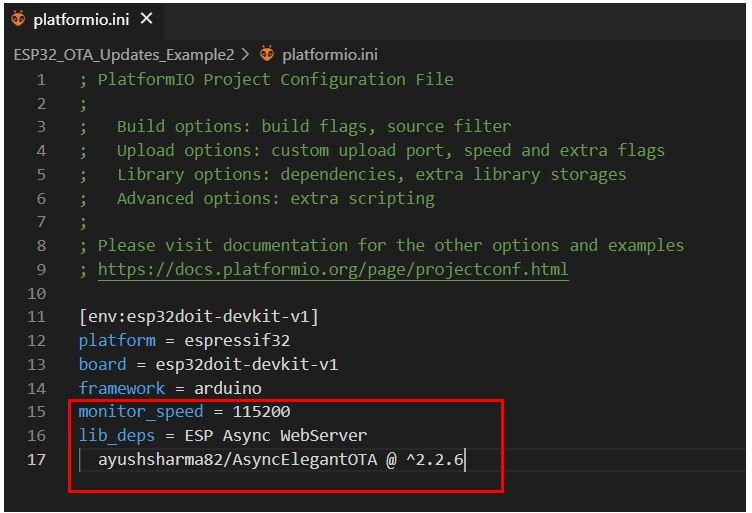Click the '115200' baud rate value

pyautogui.click(x=261, y=412)
